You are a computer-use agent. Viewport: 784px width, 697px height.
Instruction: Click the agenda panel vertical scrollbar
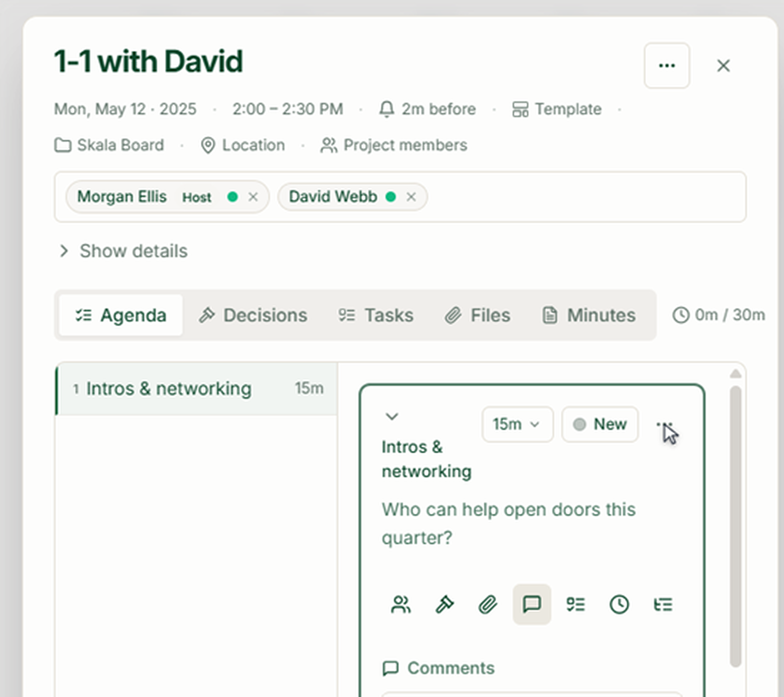coord(735,526)
